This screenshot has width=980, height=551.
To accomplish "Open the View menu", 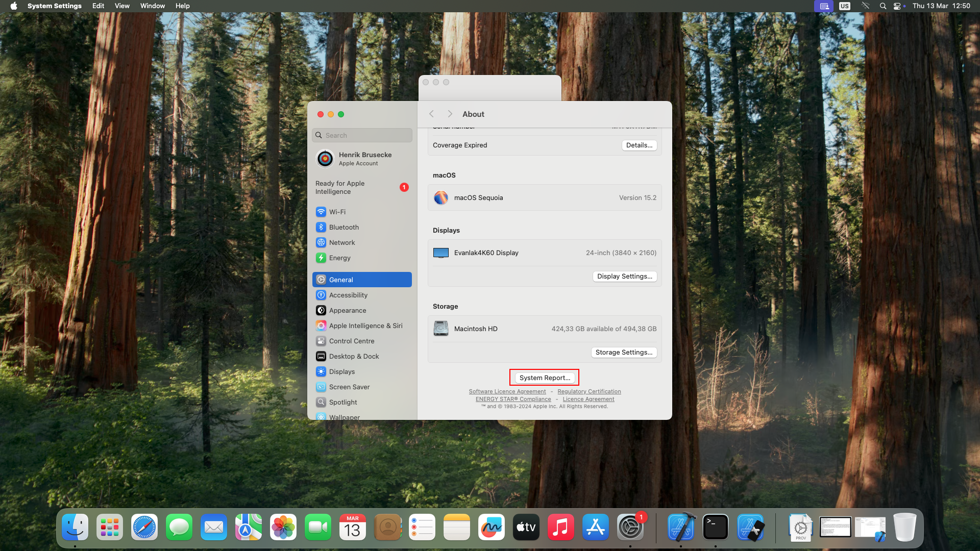I will pos(122,6).
